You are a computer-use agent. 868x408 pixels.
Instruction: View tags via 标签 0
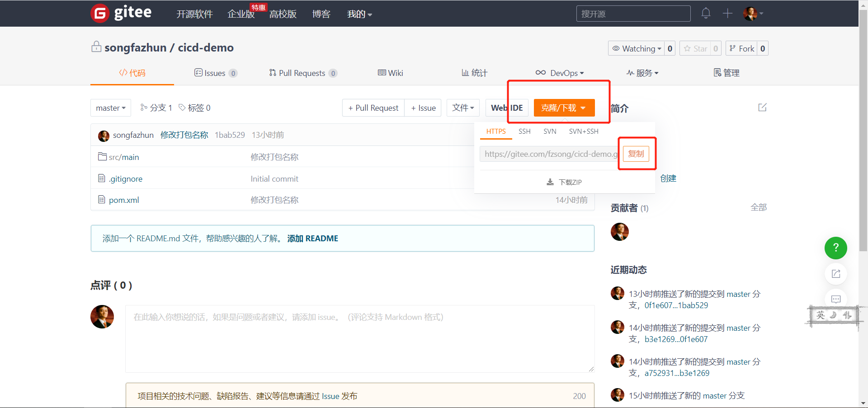(x=194, y=108)
